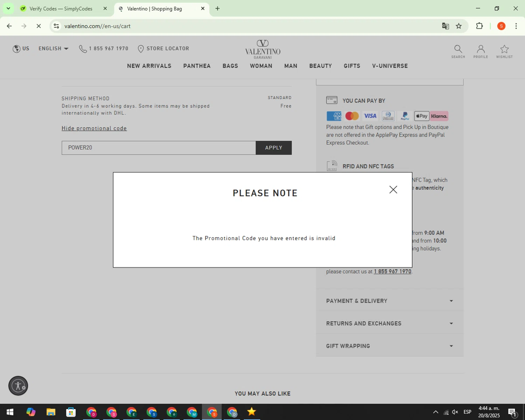
Task: Open the Store Locator link
Action: click(x=163, y=49)
